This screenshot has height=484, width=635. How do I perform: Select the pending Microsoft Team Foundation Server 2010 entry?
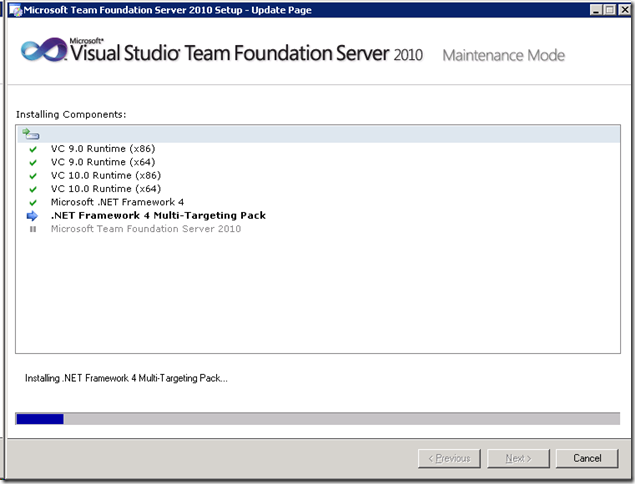(146, 229)
